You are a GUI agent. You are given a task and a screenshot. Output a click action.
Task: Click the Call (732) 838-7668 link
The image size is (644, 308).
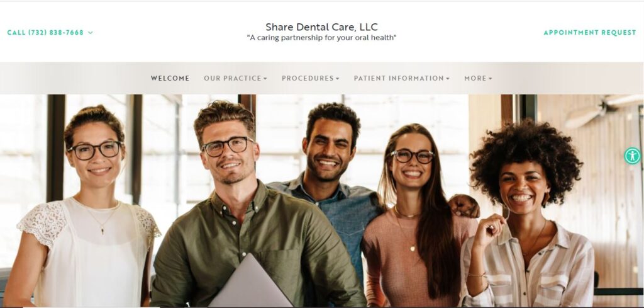pos(45,33)
